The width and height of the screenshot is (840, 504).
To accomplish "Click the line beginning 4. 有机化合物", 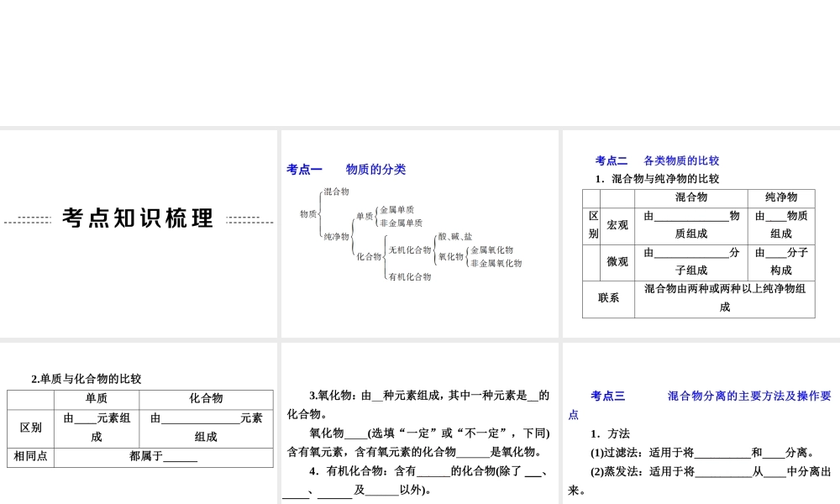I will tap(429, 471).
